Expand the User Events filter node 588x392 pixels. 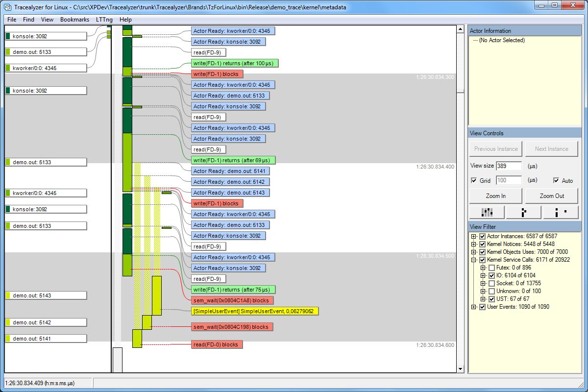(473, 307)
